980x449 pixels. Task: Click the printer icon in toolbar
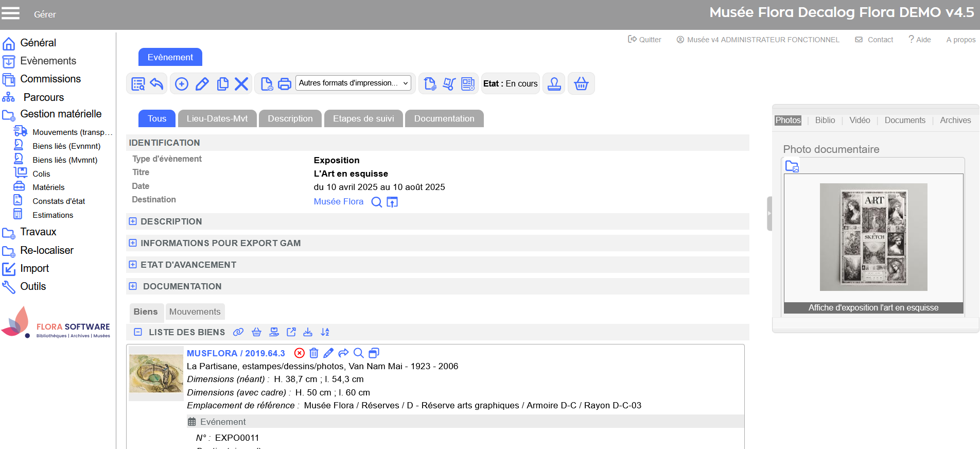tap(285, 84)
